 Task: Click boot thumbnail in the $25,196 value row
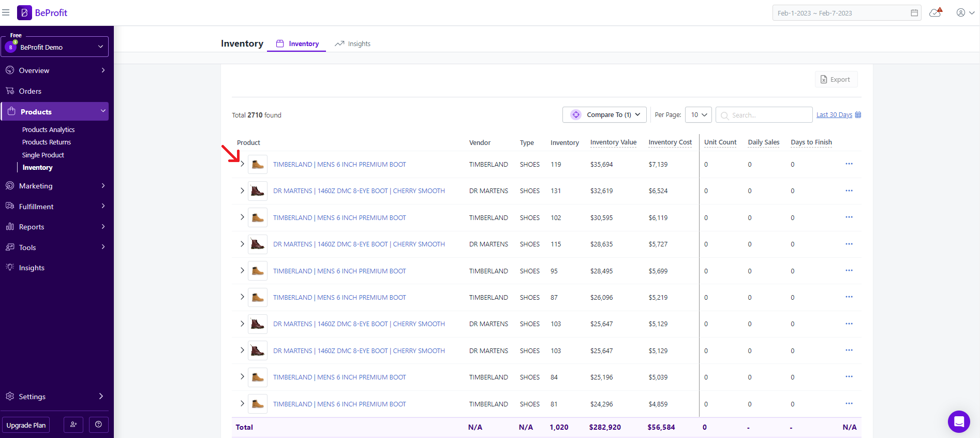258,377
